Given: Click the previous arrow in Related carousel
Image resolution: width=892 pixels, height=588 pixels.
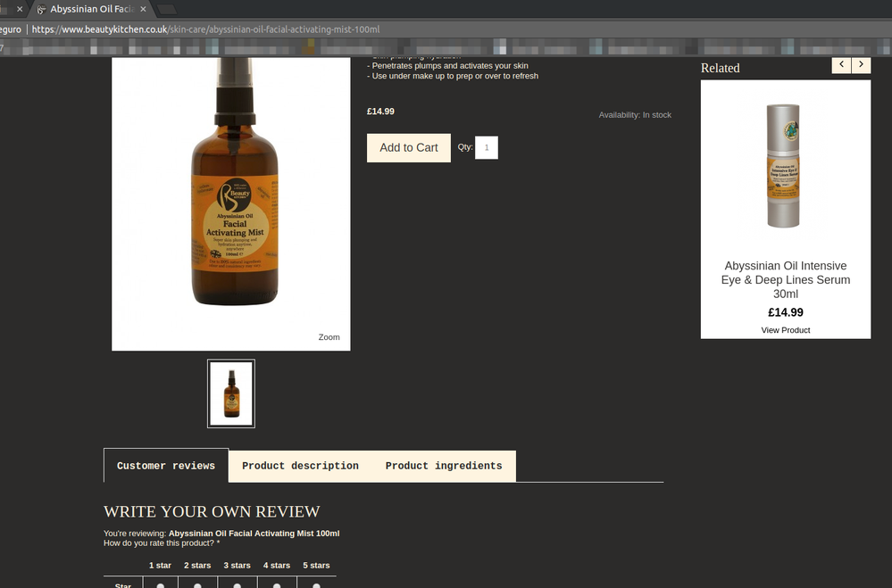Looking at the screenshot, I should [841, 64].
